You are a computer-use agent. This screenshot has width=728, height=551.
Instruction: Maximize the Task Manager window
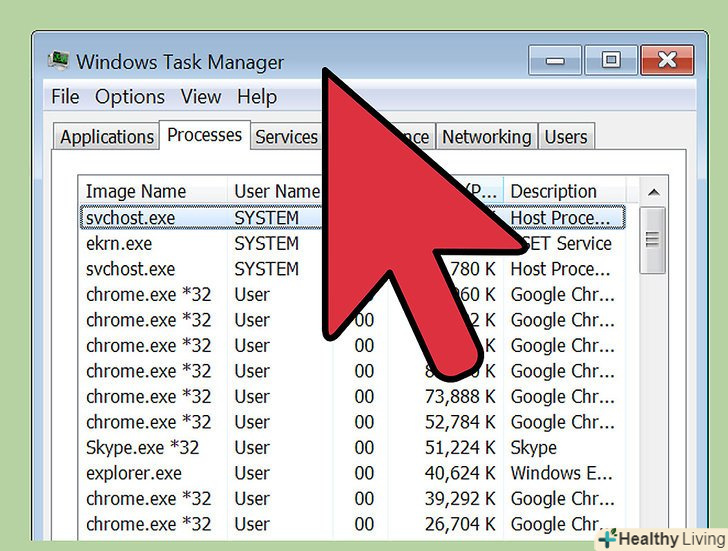pos(611,60)
